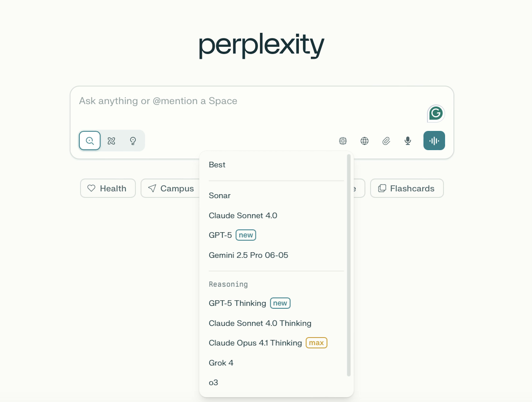
Task: Switch to Labs lightbulb mode
Action: pyautogui.click(x=133, y=141)
